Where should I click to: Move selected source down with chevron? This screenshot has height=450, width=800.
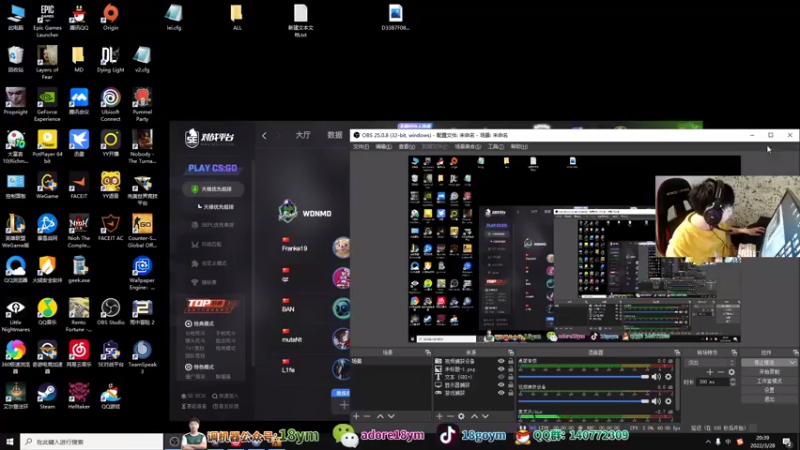485,416
